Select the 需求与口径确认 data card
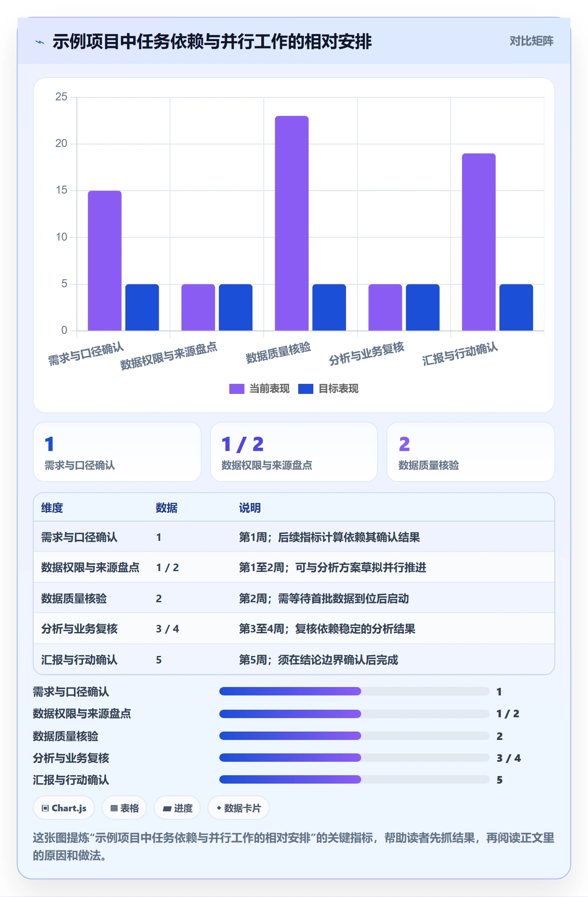 click(117, 452)
